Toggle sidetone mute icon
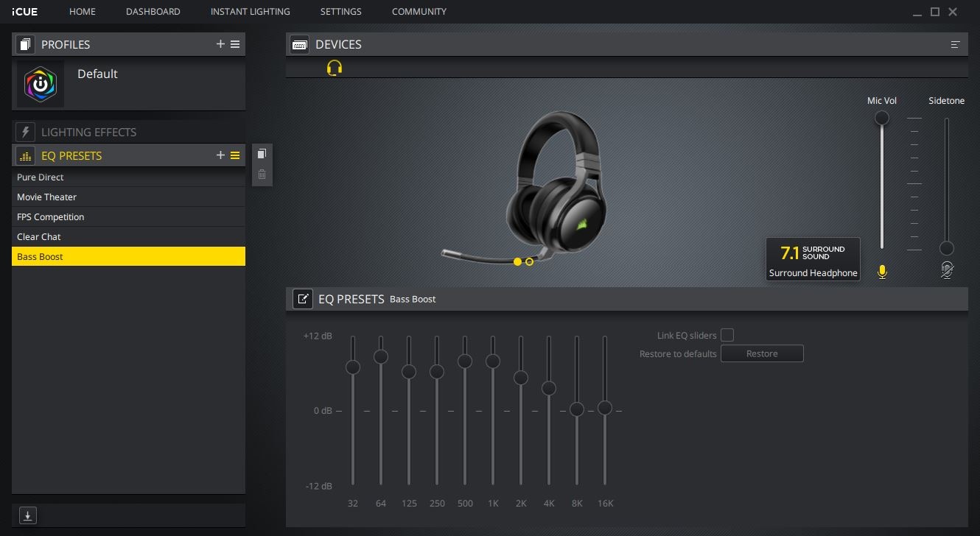 (x=947, y=271)
